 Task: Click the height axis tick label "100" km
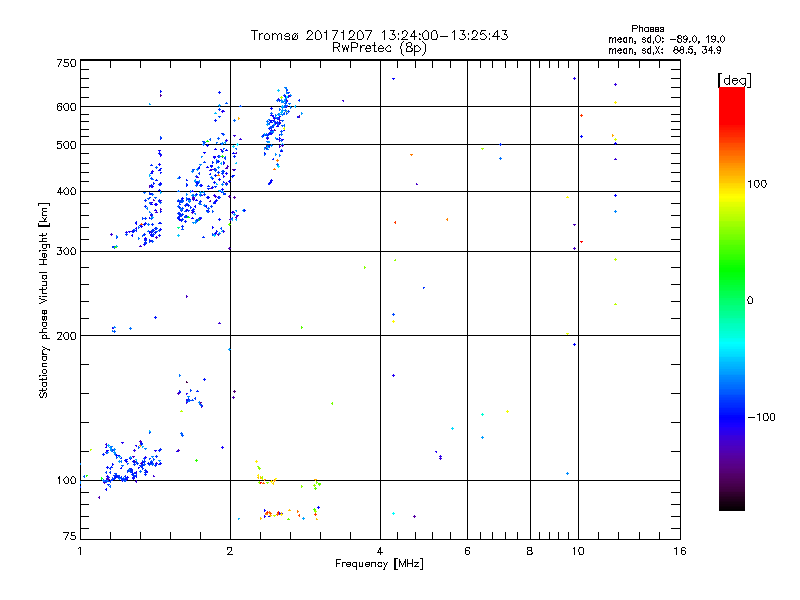tap(66, 480)
